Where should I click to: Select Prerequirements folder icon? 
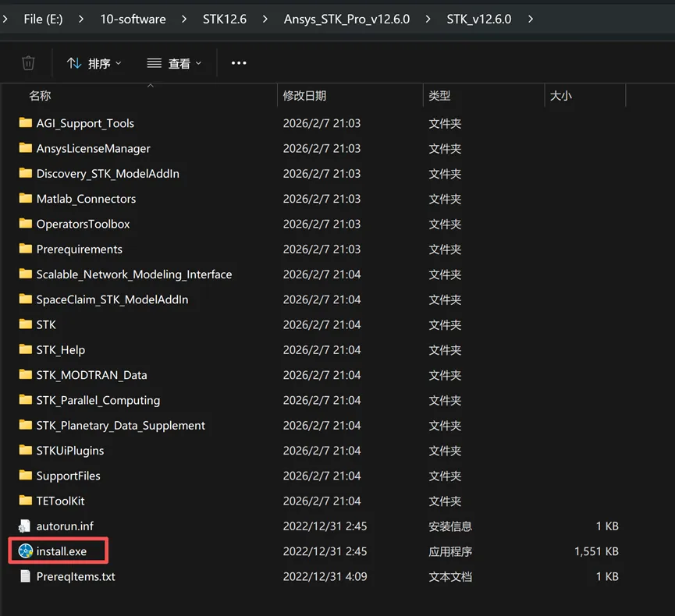point(26,249)
